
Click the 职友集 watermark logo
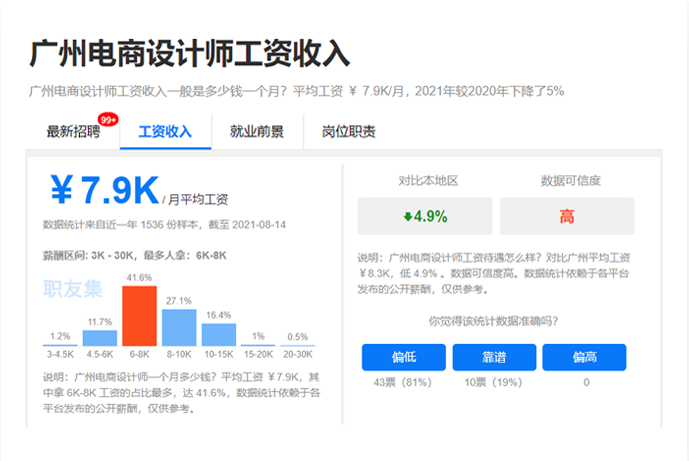[x=73, y=289]
